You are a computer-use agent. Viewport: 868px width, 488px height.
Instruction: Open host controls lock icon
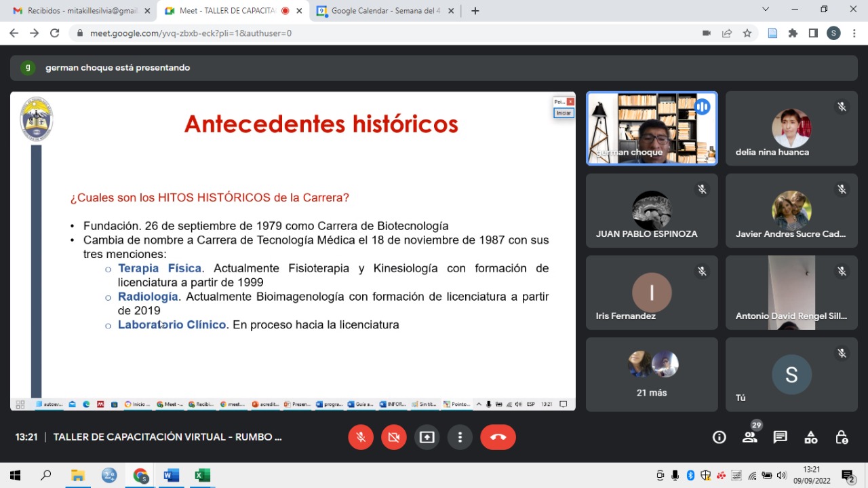pyautogui.click(x=841, y=438)
